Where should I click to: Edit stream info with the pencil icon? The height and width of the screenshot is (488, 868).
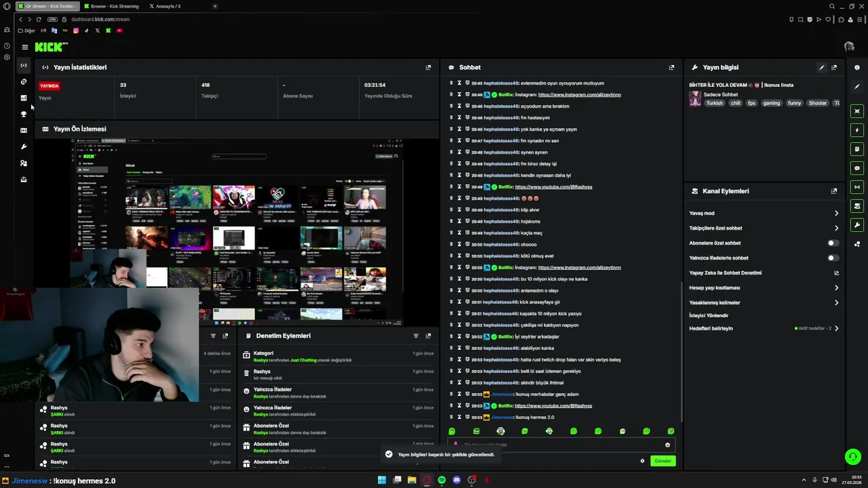(821, 67)
